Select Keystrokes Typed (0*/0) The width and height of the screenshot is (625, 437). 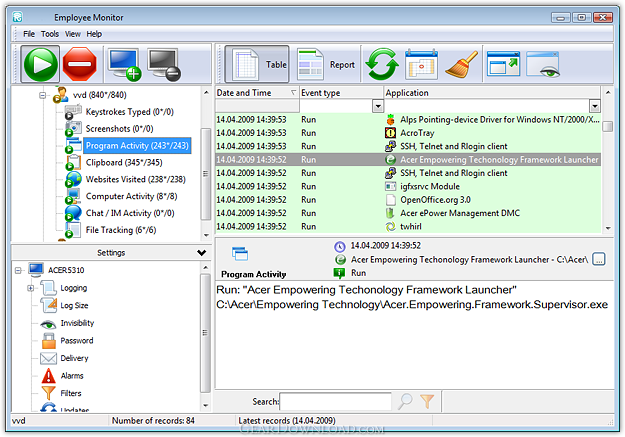(130, 112)
